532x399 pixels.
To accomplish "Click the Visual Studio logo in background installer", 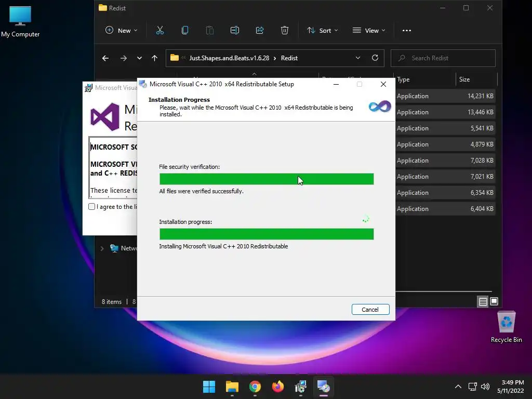I will 105,117.
